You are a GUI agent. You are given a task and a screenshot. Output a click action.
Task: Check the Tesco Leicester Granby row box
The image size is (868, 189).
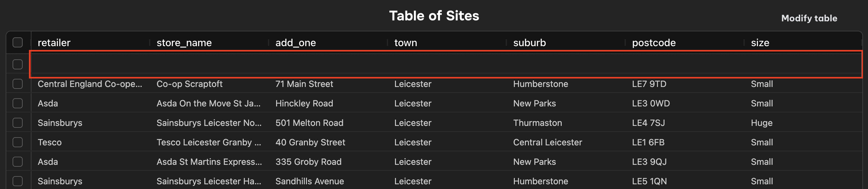pyautogui.click(x=18, y=142)
